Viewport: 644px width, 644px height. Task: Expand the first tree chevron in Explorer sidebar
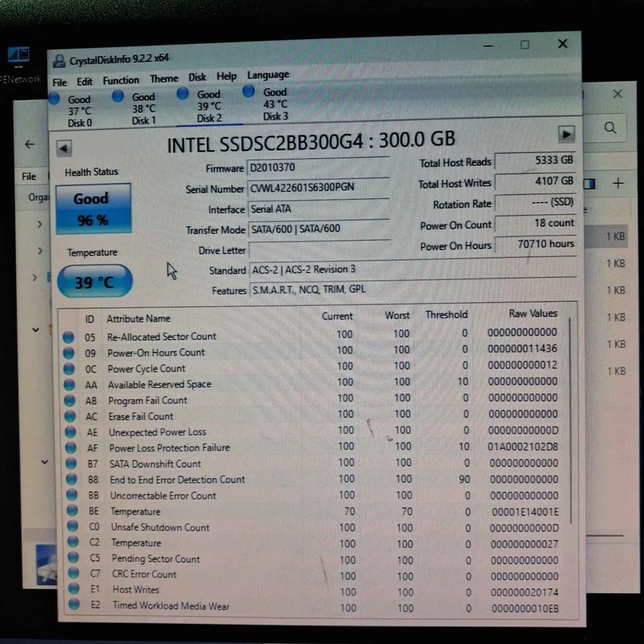(39, 224)
